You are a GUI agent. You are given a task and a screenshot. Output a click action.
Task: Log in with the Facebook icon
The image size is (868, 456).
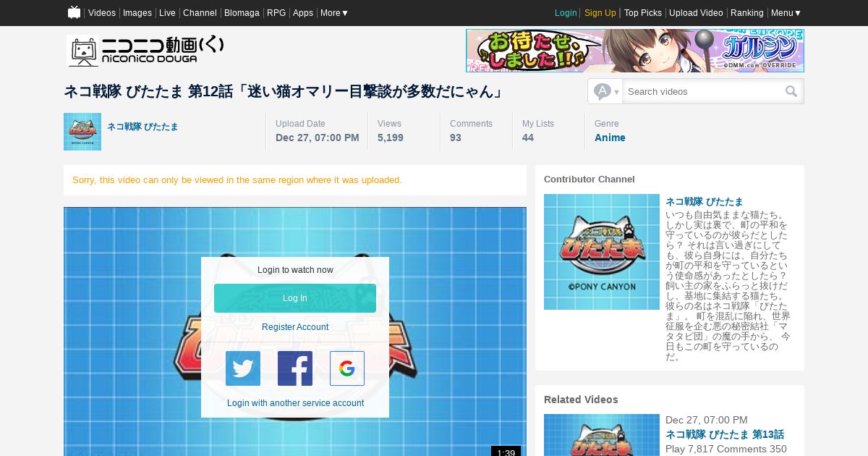295,368
